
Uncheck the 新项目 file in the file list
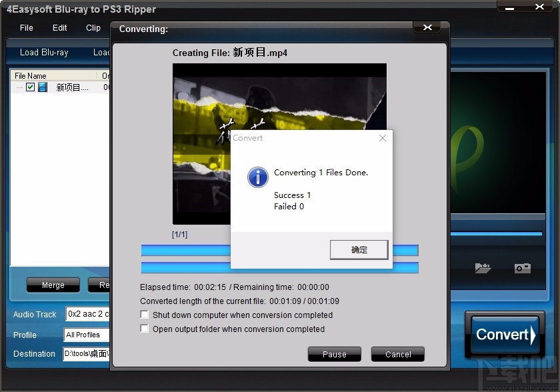tap(29, 87)
